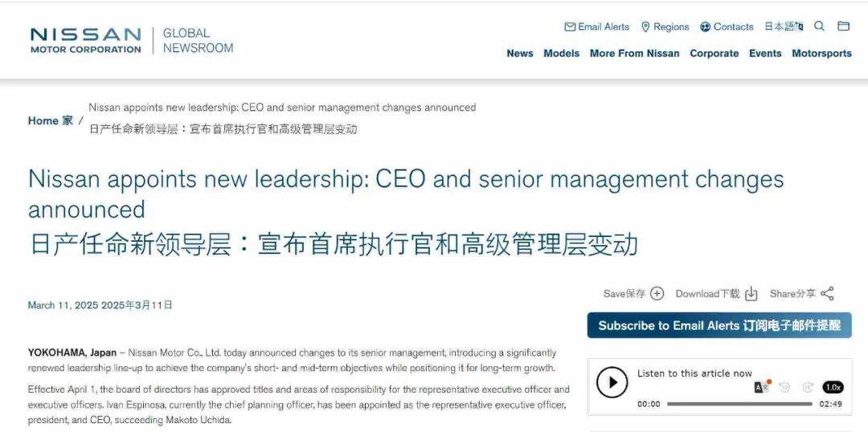Click the Save plus-circle icon

[657, 294]
